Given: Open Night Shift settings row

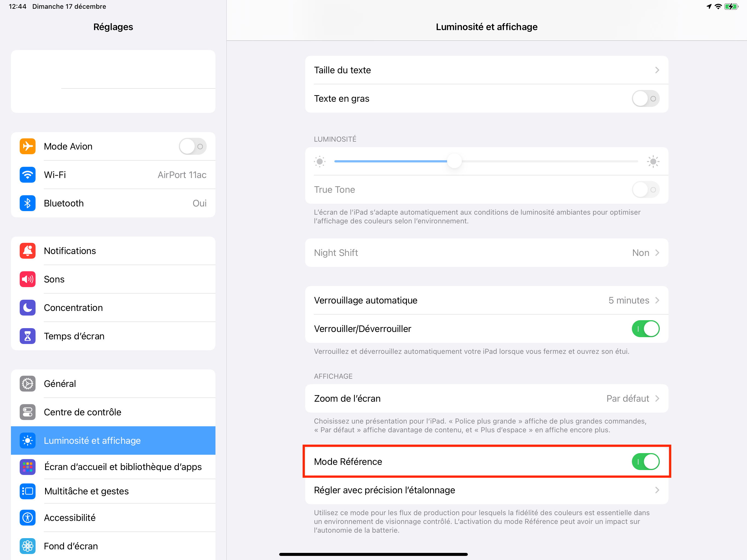Looking at the screenshot, I should tap(487, 253).
